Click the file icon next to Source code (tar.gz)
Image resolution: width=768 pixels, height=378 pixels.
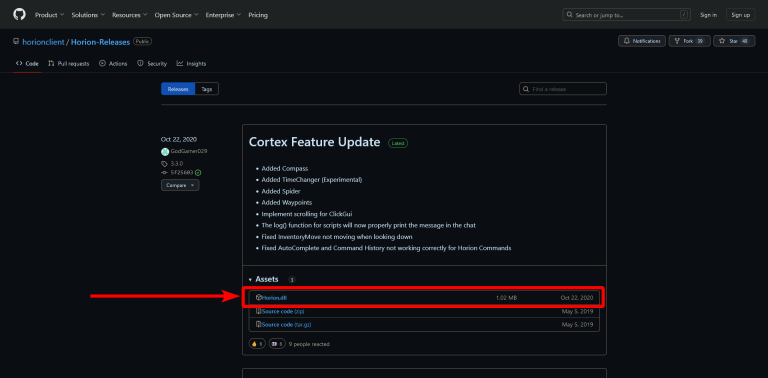pos(259,324)
